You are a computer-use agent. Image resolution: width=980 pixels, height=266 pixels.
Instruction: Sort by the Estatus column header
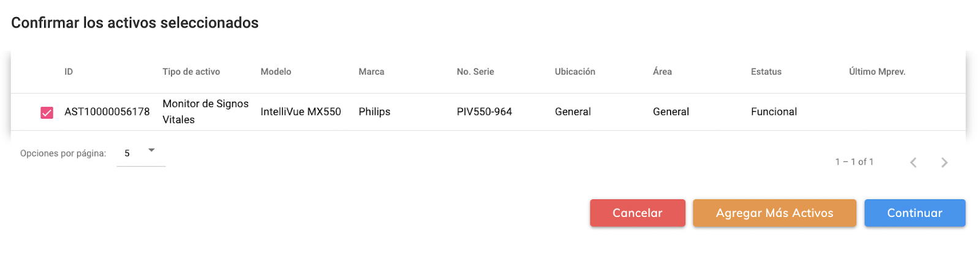pos(766,72)
